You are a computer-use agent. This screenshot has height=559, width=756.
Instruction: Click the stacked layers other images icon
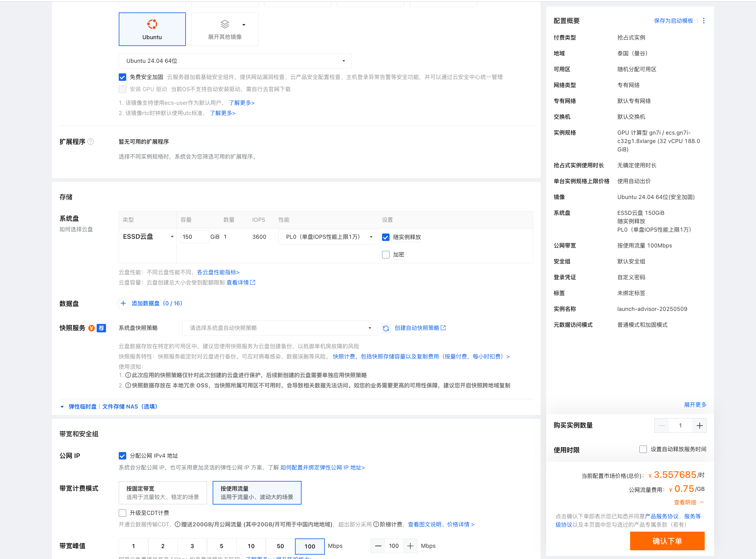(225, 24)
